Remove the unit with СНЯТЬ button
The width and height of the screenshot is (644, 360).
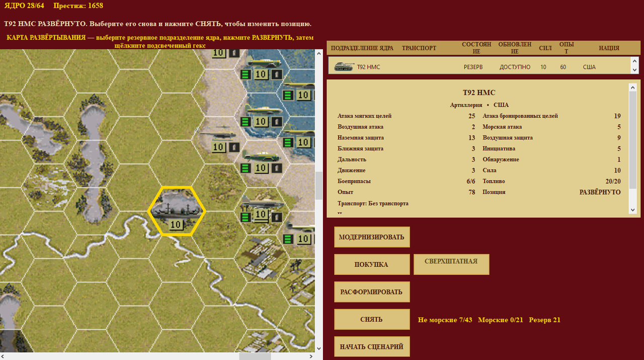click(x=372, y=319)
